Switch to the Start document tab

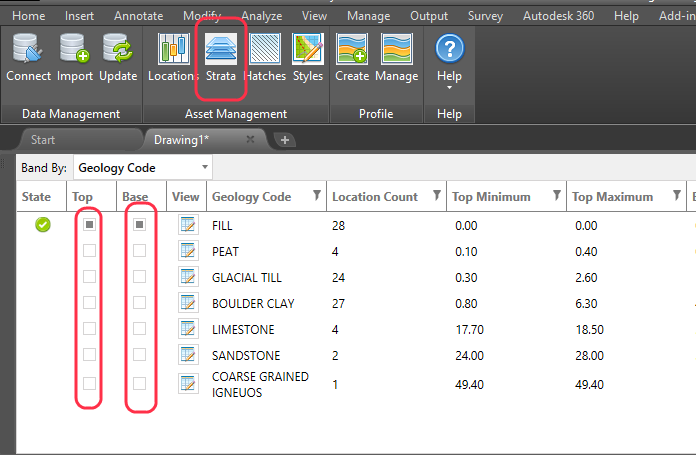point(43,140)
